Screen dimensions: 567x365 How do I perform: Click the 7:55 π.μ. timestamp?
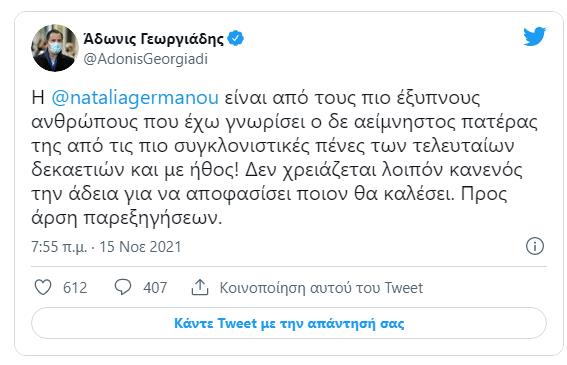(59, 247)
